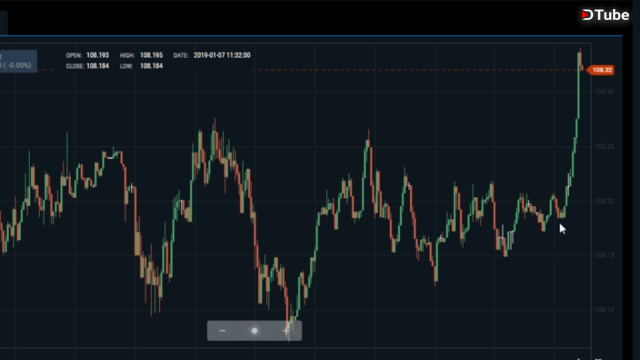Click the 108.25 price axis label

(604, 146)
